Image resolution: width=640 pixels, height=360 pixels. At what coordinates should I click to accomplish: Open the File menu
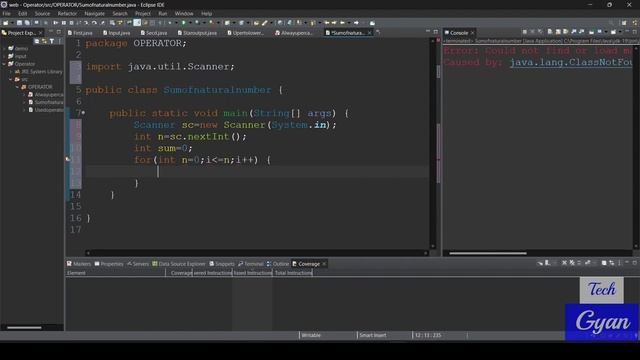coord(7,13)
